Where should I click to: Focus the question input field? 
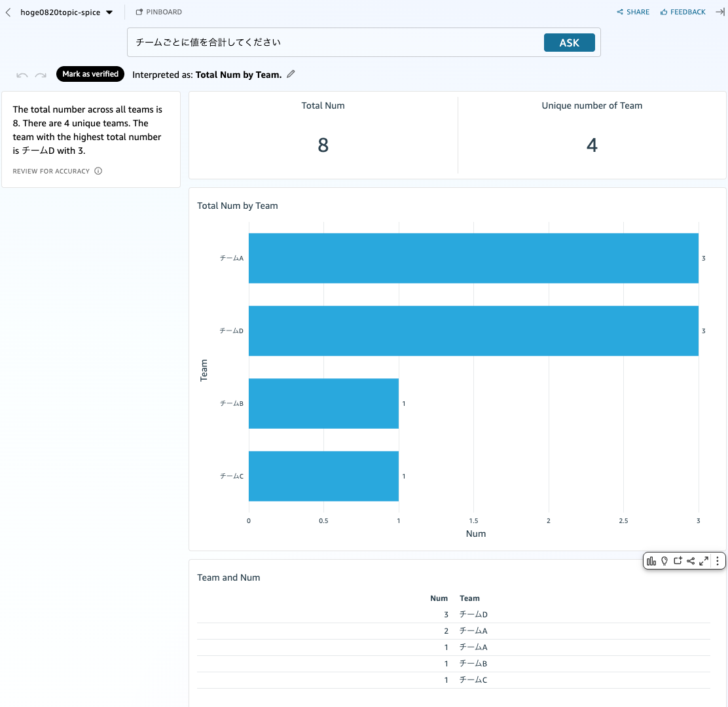click(335, 43)
